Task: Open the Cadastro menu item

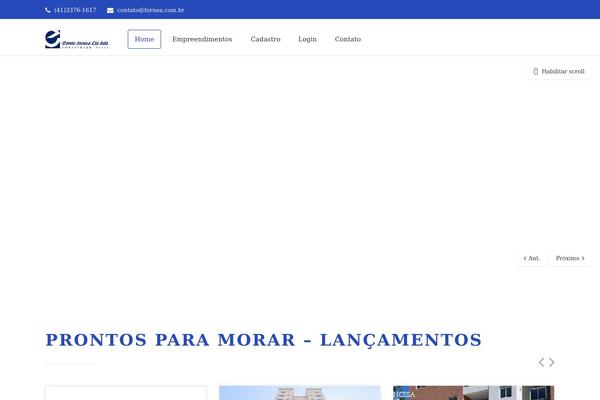Action: (266, 39)
